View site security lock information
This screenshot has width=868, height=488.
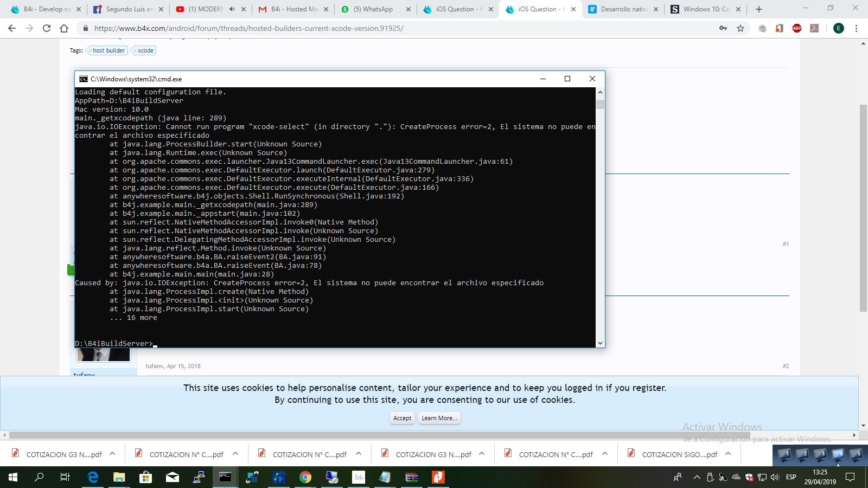click(85, 28)
